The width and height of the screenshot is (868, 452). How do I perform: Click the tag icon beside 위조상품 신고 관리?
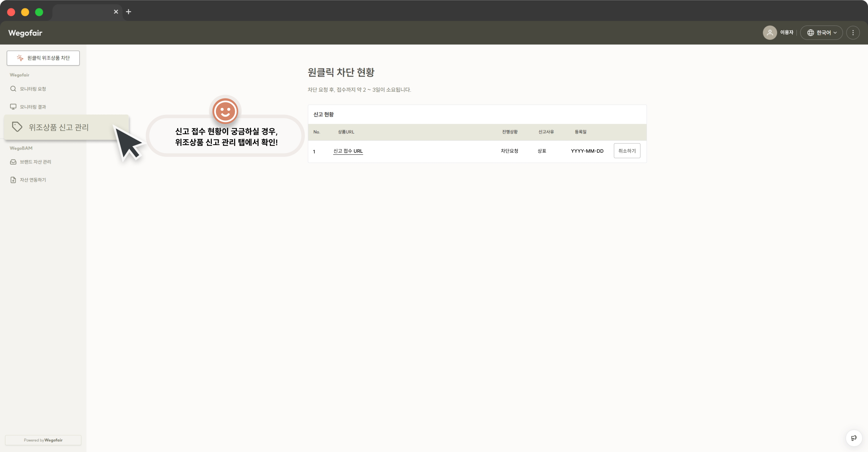tap(17, 127)
